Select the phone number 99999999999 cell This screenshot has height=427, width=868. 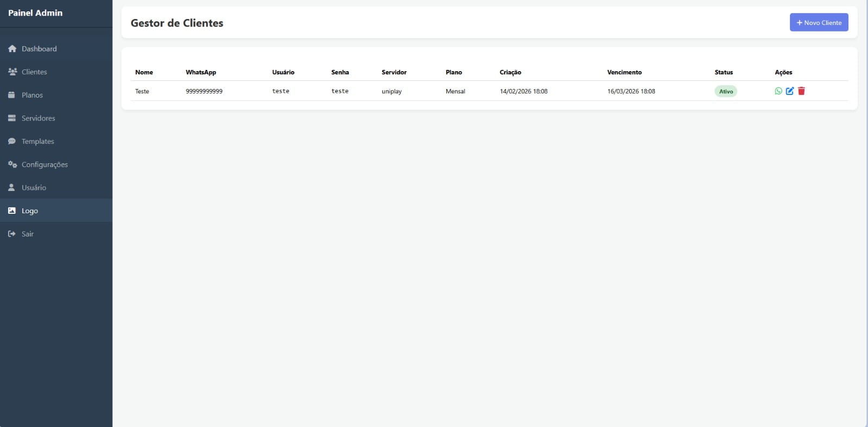pos(204,91)
